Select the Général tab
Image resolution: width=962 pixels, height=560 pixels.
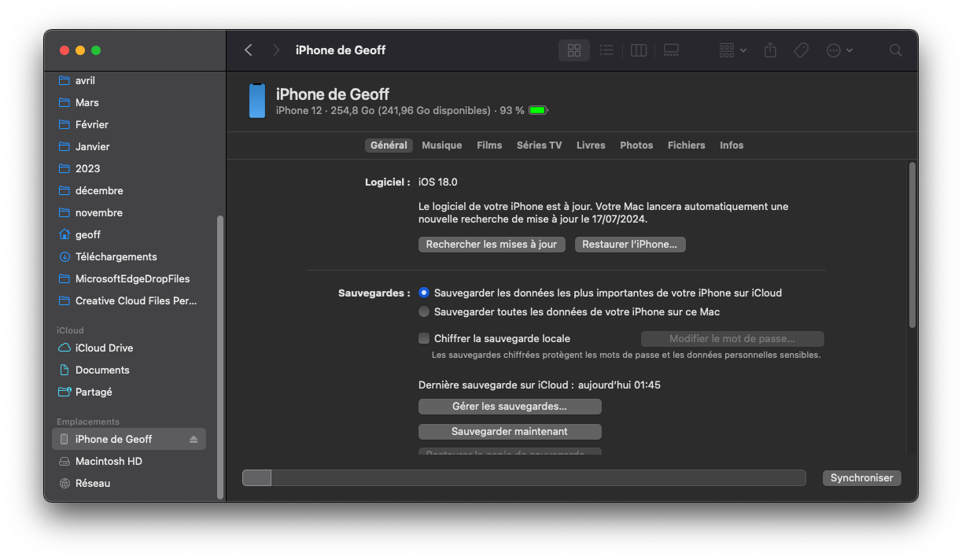point(389,146)
